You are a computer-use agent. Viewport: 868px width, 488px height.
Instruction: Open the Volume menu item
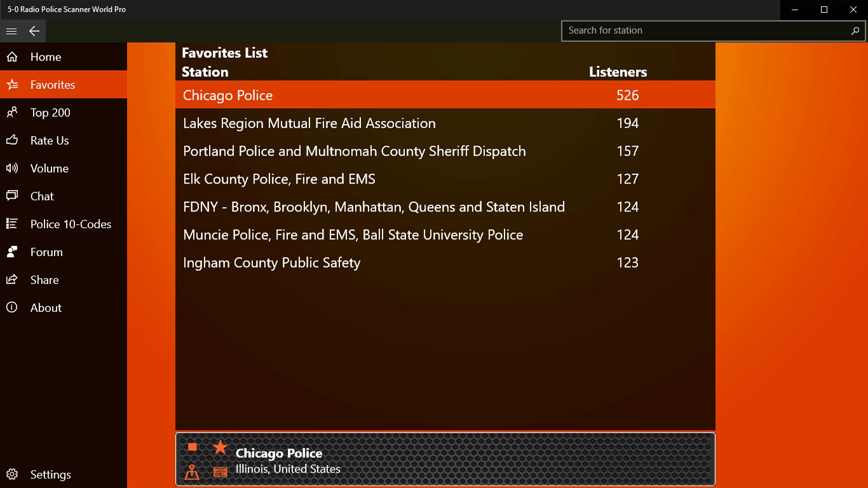(64, 168)
